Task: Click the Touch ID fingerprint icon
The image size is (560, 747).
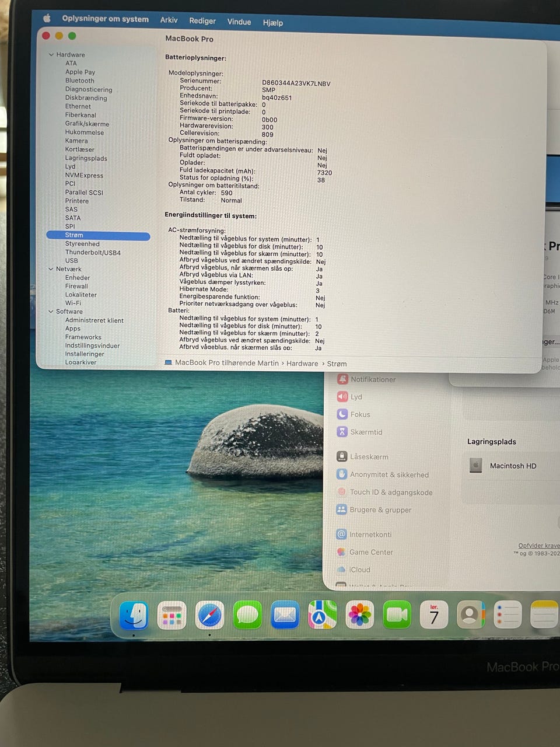Action: 342,492
